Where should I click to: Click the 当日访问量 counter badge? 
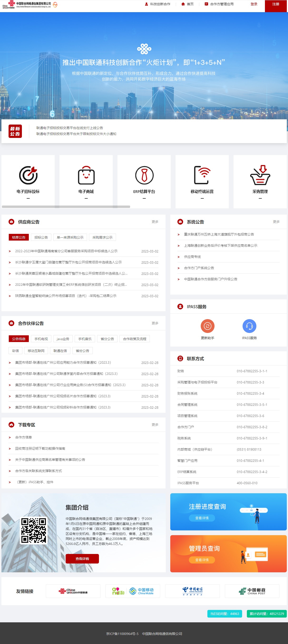pyautogui.click(x=225, y=614)
